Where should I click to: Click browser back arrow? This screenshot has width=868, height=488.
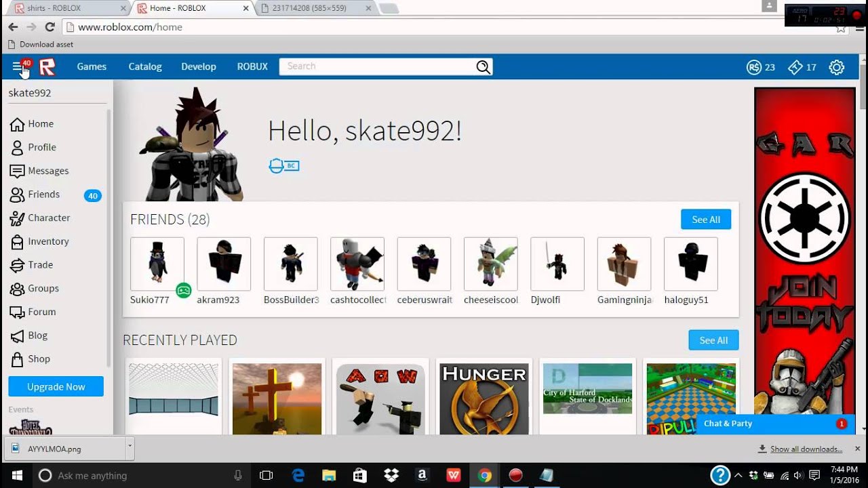13,27
